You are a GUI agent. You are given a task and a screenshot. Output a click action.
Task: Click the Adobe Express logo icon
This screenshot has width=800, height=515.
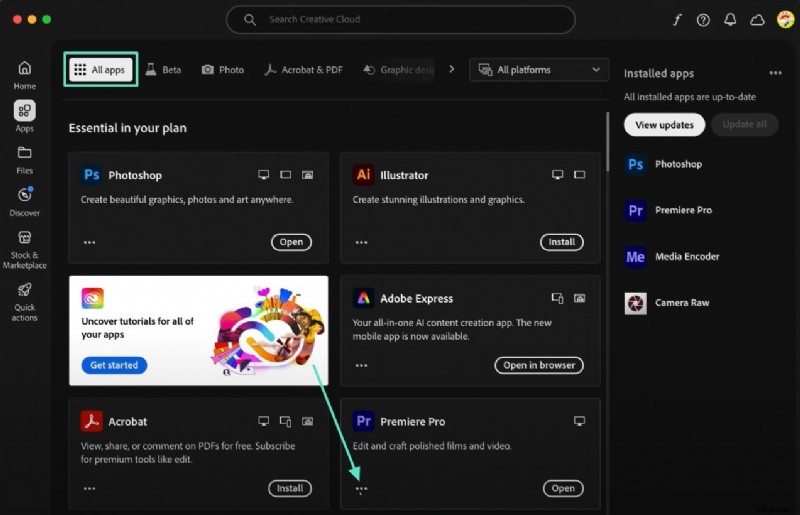[363, 298]
